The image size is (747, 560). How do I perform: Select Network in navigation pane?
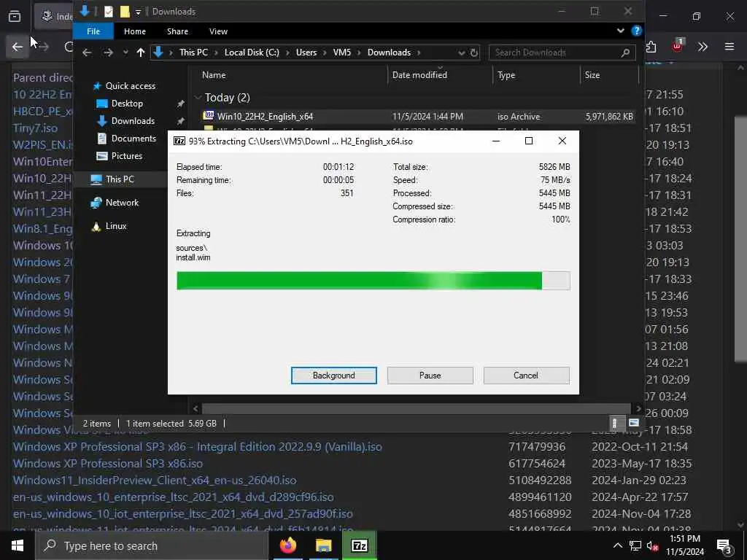[x=122, y=203]
